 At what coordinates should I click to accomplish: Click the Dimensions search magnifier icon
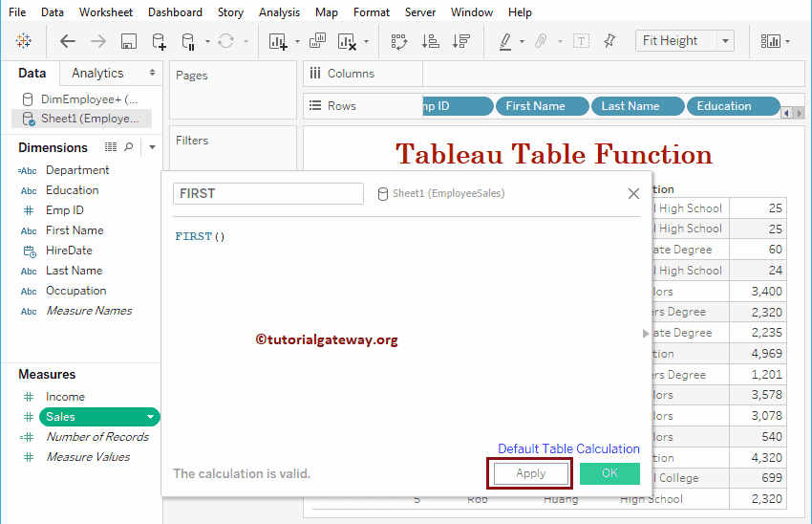point(129,147)
